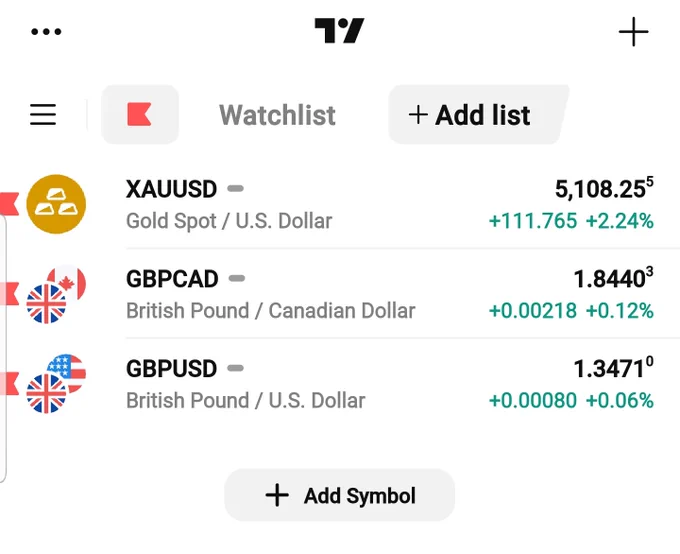The height and width of the screenshot is (554, 680).
Task: Select the red flagged list tab
Action: [140, 115]
